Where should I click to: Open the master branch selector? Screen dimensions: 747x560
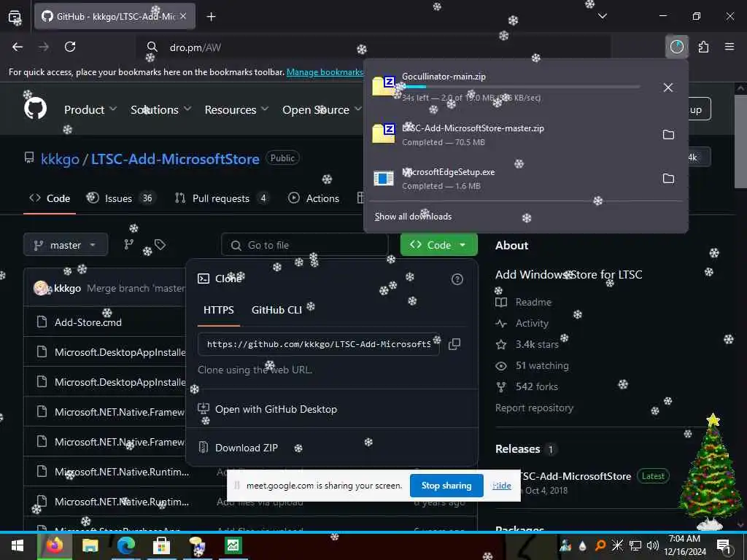[x=65, y=245]
